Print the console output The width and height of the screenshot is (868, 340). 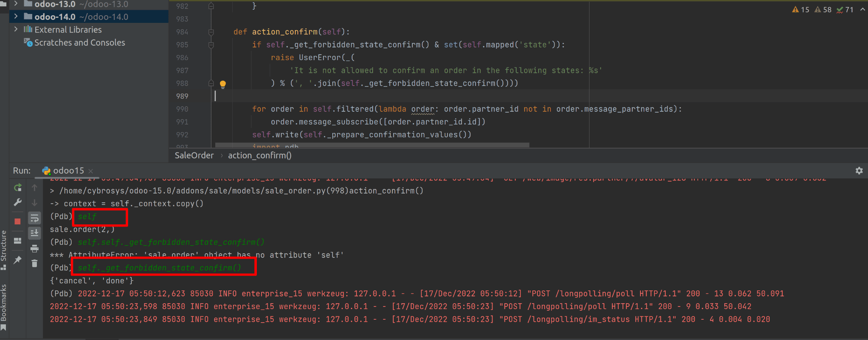click(34, 249)
